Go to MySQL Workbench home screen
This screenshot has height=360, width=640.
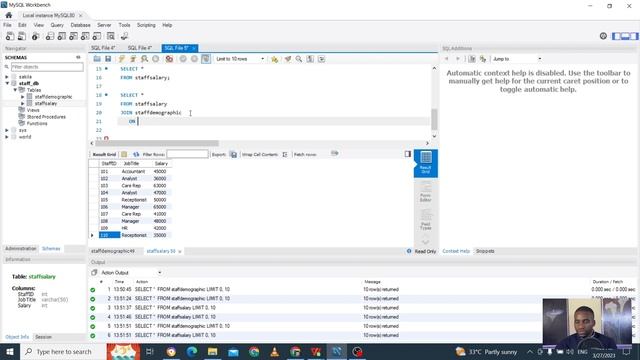pyautogui.click(x=9, y=15)
